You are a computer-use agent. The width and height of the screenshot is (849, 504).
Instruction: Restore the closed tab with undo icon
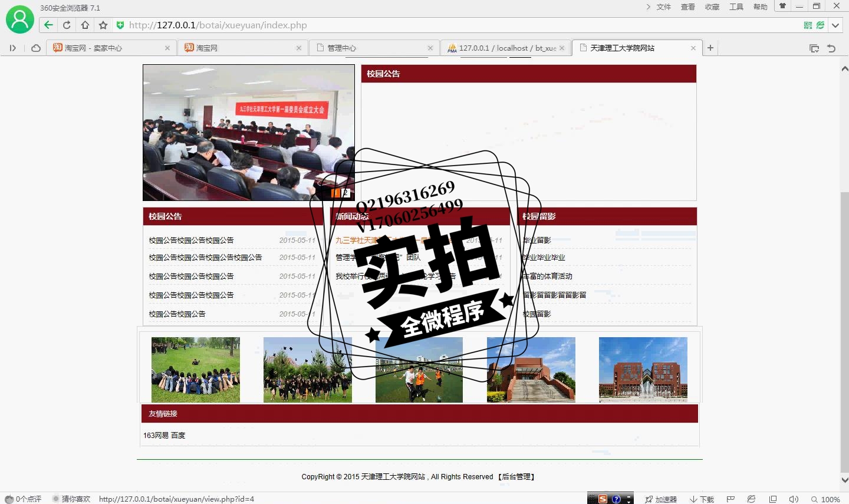[831, 48]
